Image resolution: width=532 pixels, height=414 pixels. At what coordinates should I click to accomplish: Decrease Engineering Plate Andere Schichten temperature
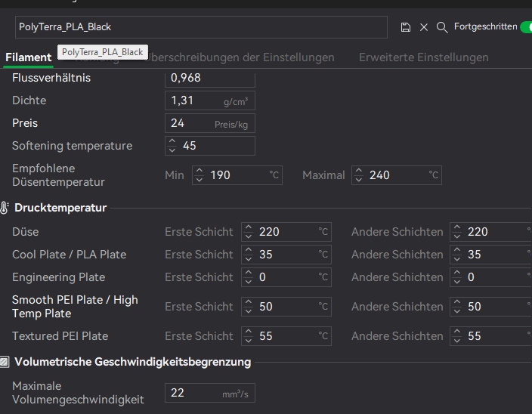point(457,282)
